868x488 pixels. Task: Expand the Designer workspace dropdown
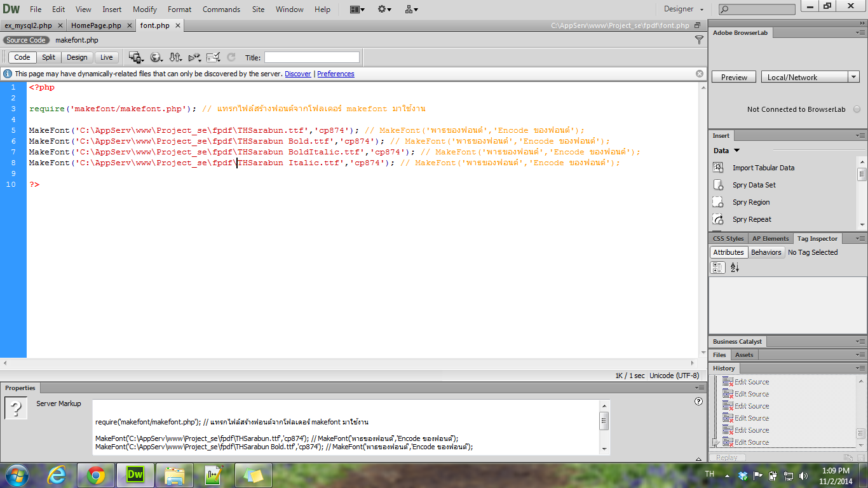click(x=684, y=10)
